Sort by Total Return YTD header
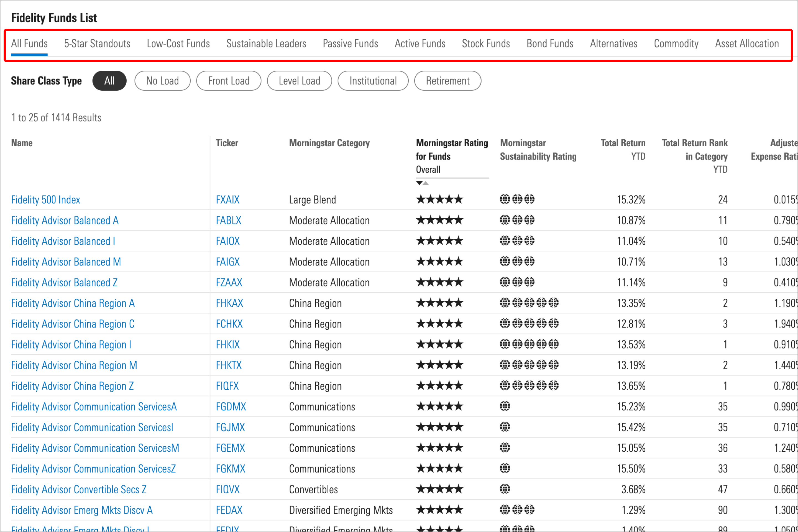Screen dimensions: 798x532 click(623, 150)
